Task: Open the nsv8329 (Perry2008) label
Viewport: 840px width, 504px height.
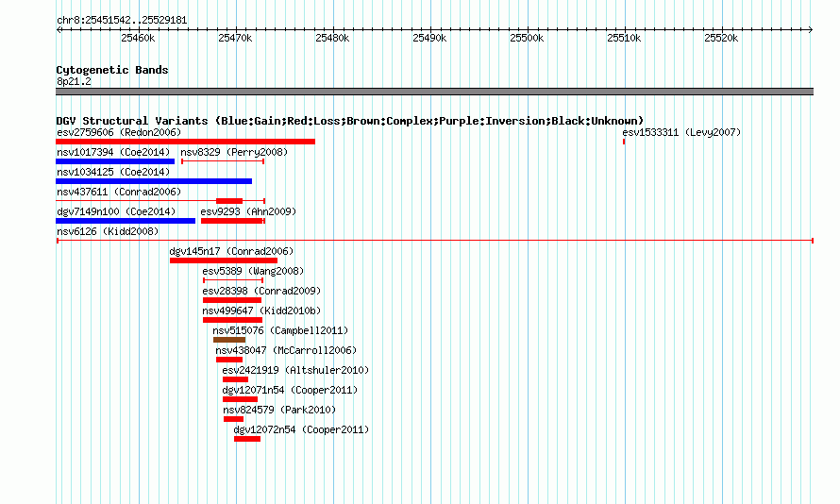Action: coord(234,152)
